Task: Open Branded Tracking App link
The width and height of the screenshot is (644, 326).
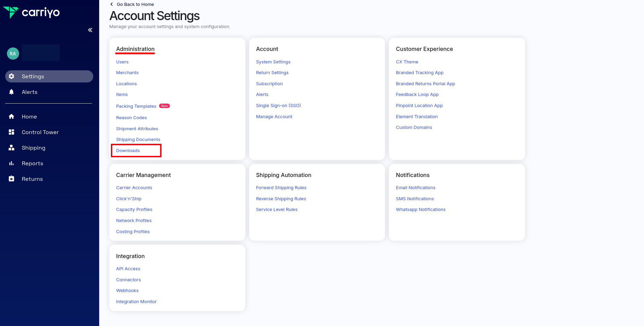Action: tap(420, 72)
